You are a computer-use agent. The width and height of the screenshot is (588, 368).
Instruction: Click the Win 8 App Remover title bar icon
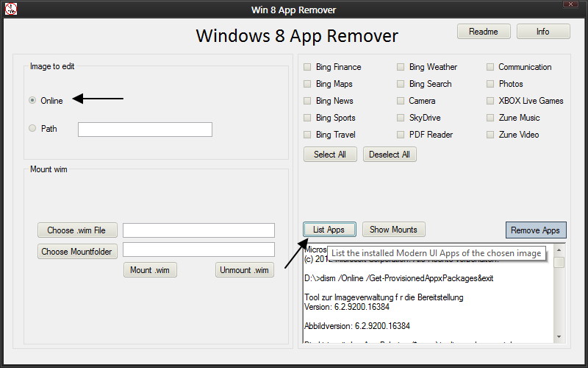point(11,9)
